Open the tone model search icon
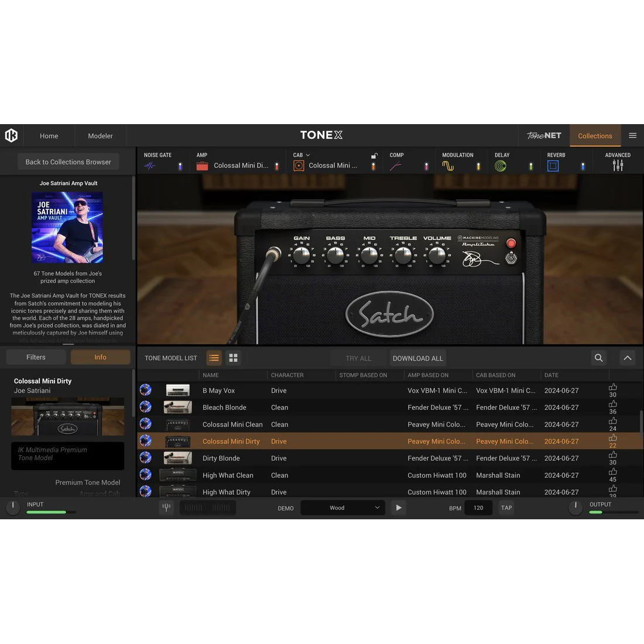 click(x=599, y=358)
